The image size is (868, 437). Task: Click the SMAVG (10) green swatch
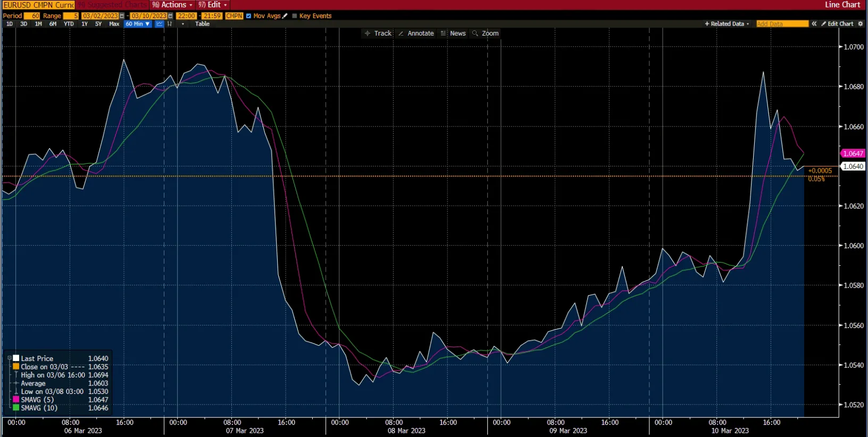[16, 408]
